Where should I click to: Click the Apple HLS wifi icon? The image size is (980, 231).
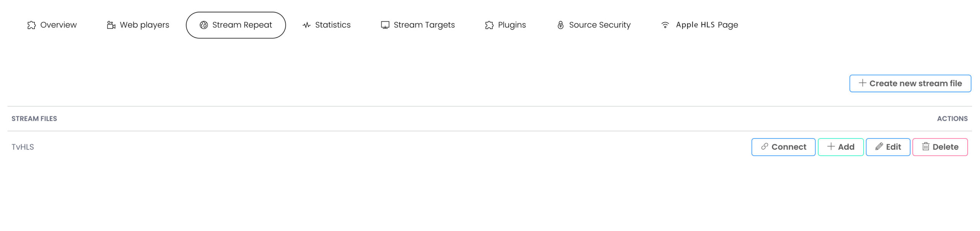[x=665, y=25]
